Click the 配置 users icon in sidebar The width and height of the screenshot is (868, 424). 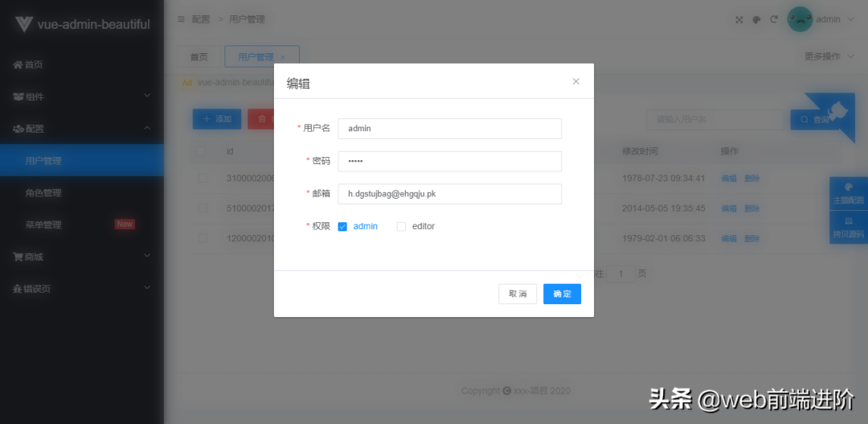tap(18, 130)
